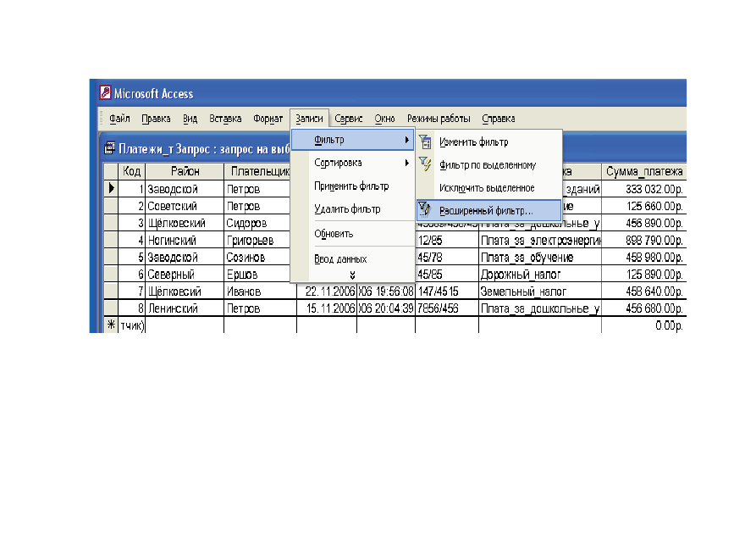Choose Удалить фильтр

coord(352,209)
